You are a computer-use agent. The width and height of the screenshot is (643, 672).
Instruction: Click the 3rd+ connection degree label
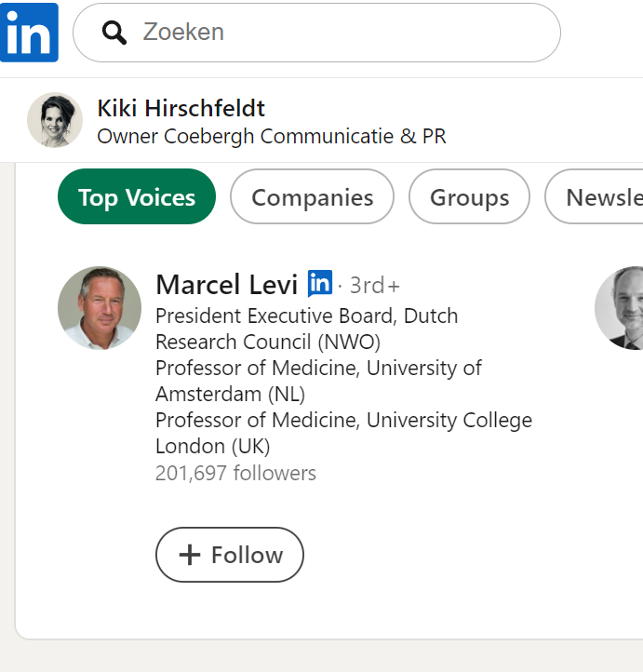tap(374, 286)
